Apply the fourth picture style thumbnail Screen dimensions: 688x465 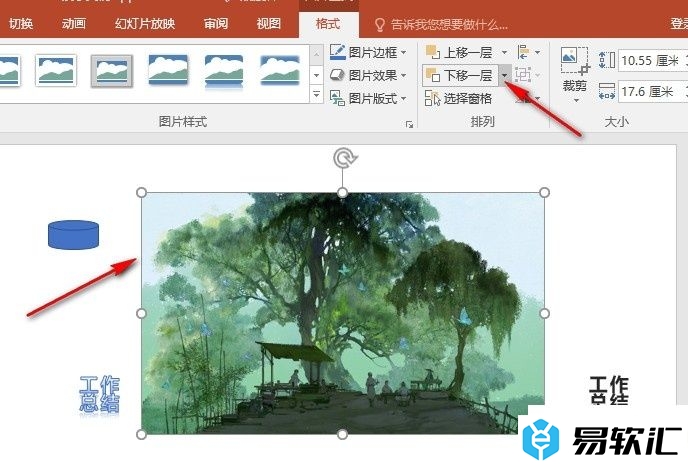pyautogui.click(x=168, y=70)
